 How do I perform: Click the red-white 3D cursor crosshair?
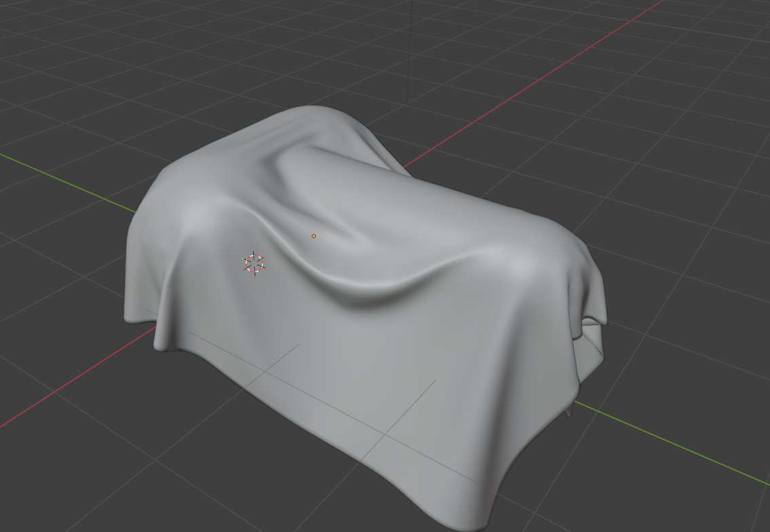point(254,263)
